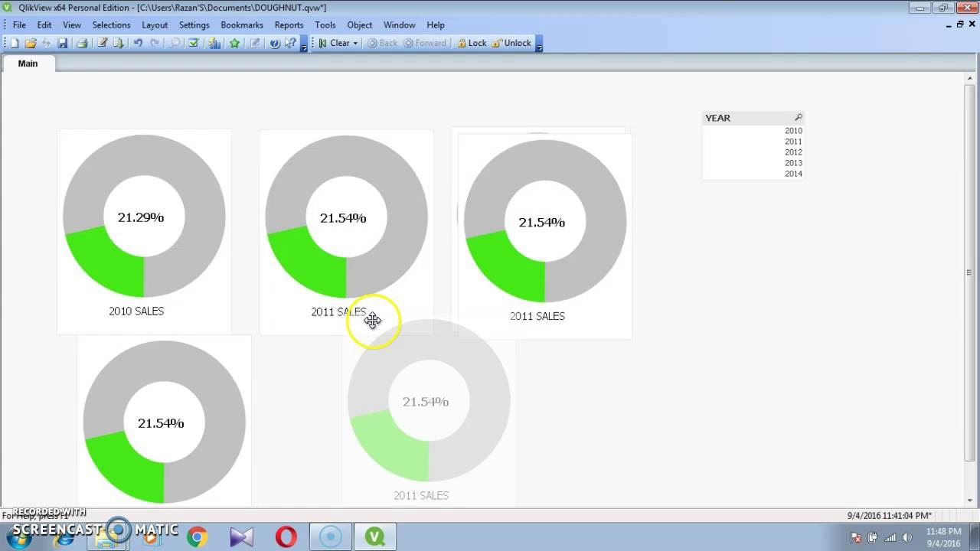Expand navigation toolbar options arrow
Image resolution: width=980 pixels, height=551 pixels.
tap(539, 45)
